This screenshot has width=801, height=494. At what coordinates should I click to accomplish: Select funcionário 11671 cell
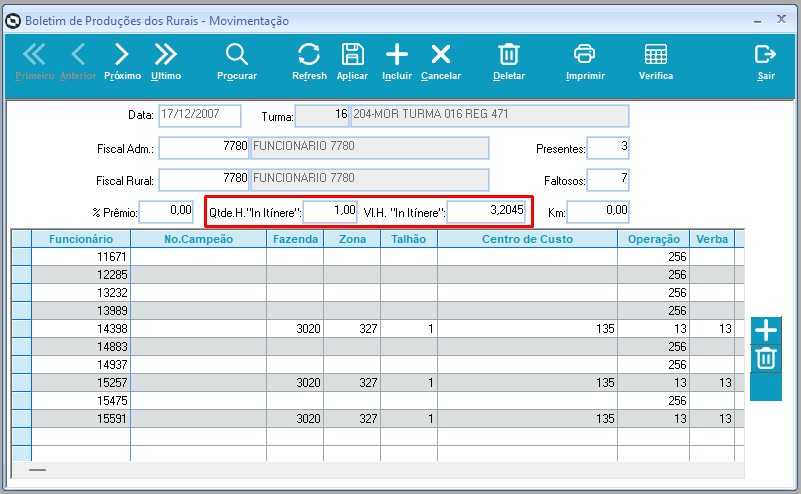pyautogui.click(x=81, y=256)
